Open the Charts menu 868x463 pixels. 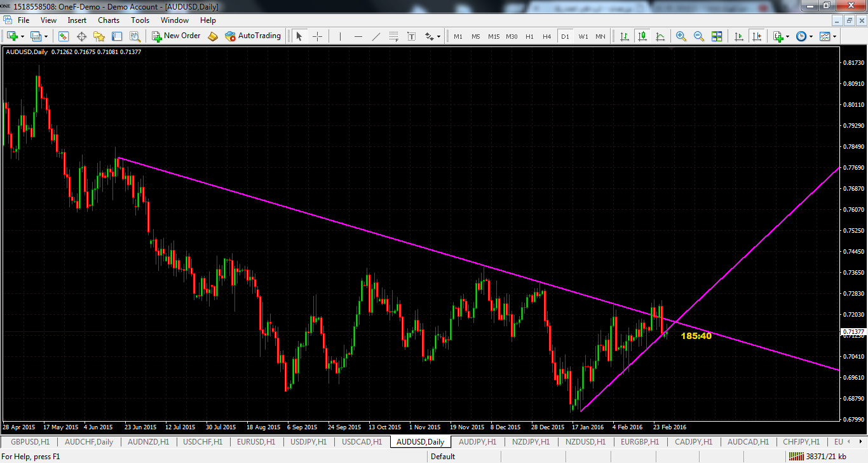(109, 20)
